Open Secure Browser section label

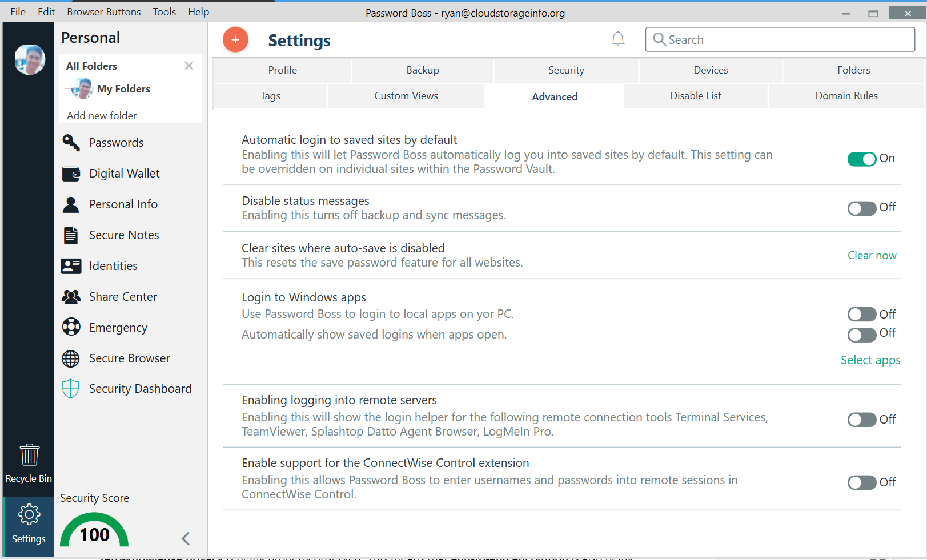coord(130,358)
